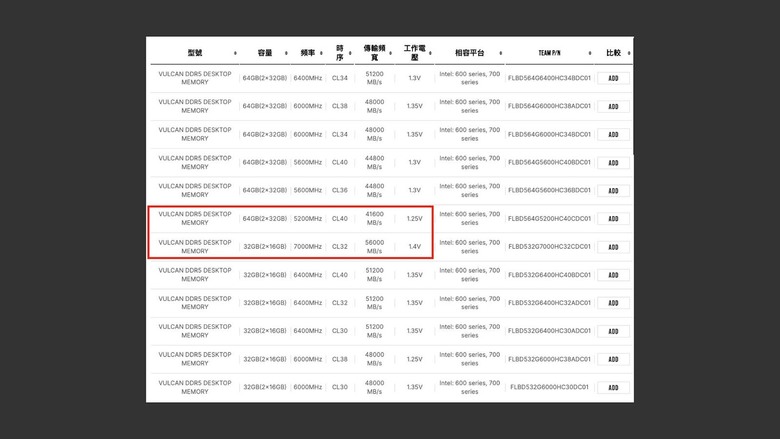The width and height of the screenshot is (780, 439).
Task: Click CL32 in the 7000MHz row
Action: [x=340, y=247]
